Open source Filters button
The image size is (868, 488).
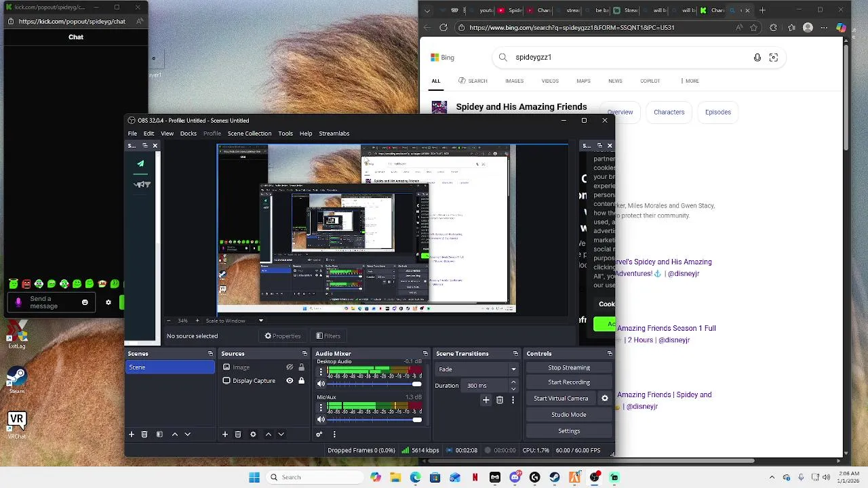click(328, 336)
